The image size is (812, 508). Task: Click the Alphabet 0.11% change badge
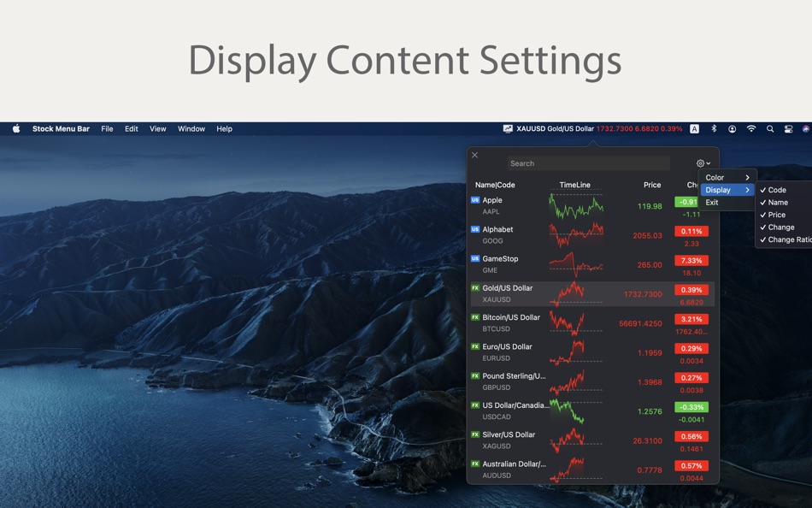(691, 231)
